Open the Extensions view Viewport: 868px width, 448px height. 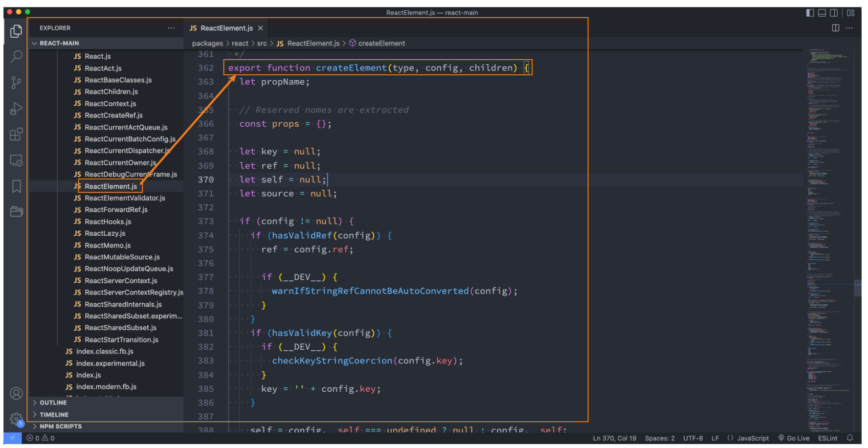(x=16, y=134)
